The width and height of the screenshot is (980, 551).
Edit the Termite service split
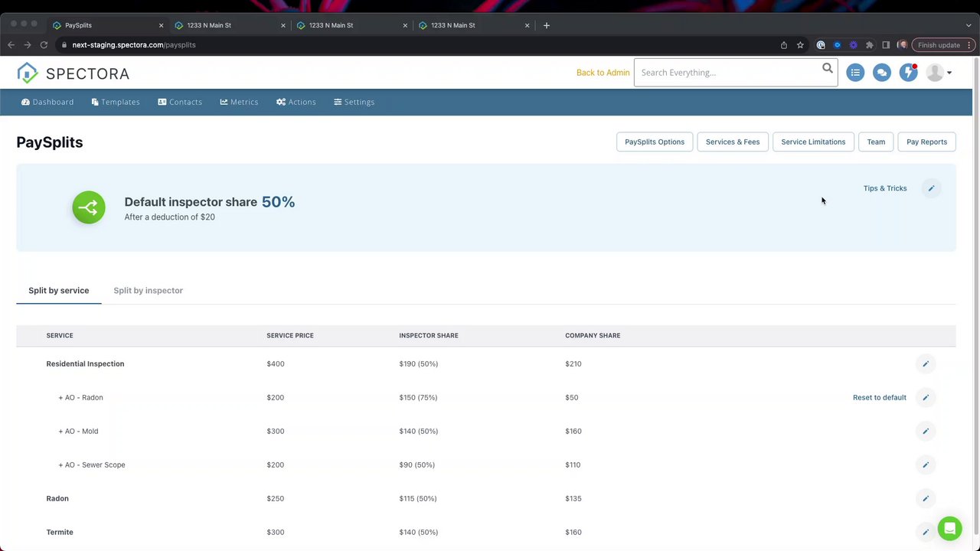pos(926,533)
